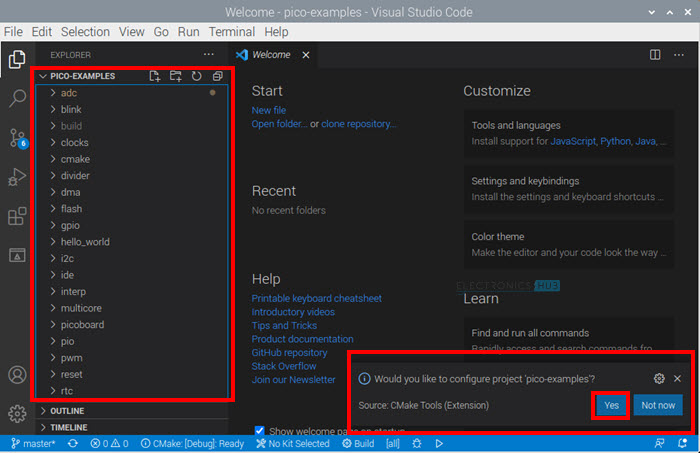The height and width of the screenshot is (453, 700).
Task: Toggle Show welcome page on startup checkbox
Action: click(260, 430)
